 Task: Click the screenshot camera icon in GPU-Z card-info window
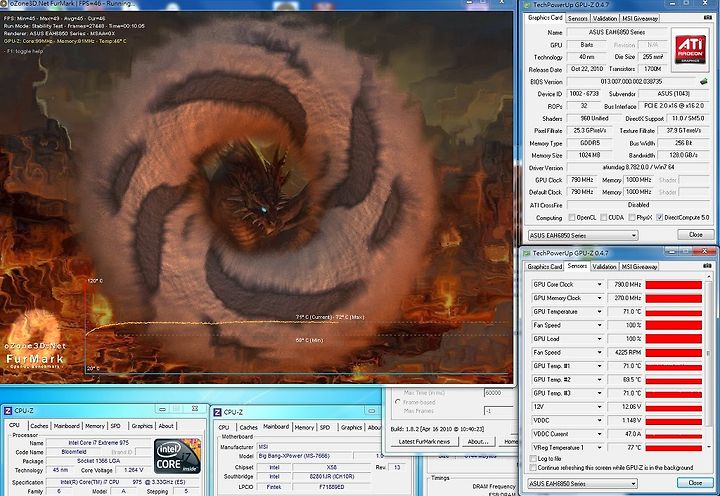pyautogui.click(x=708, y=17)
